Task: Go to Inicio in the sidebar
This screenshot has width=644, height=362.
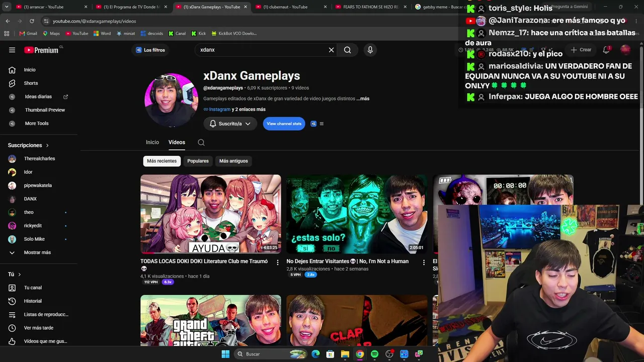Action: pos(30,70)
